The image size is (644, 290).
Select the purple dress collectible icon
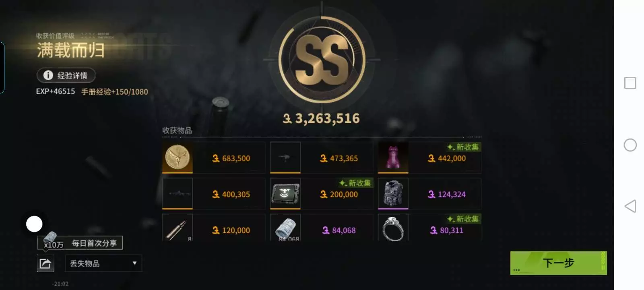(x=393, y=157)
